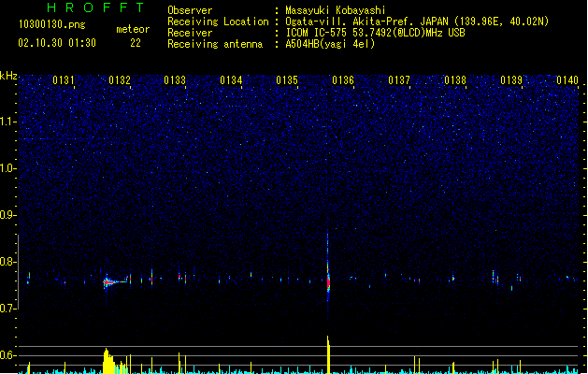Image resolution: width=588 pixels, height=374 pixels.
Task: Click the strong meteor echo before 0136
Action: pos(328,280)
